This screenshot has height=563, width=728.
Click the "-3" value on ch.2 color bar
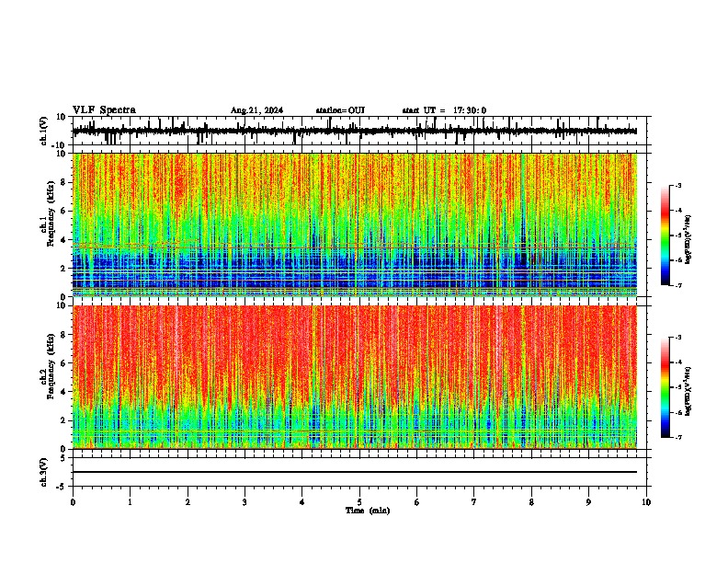pos(678,338)
